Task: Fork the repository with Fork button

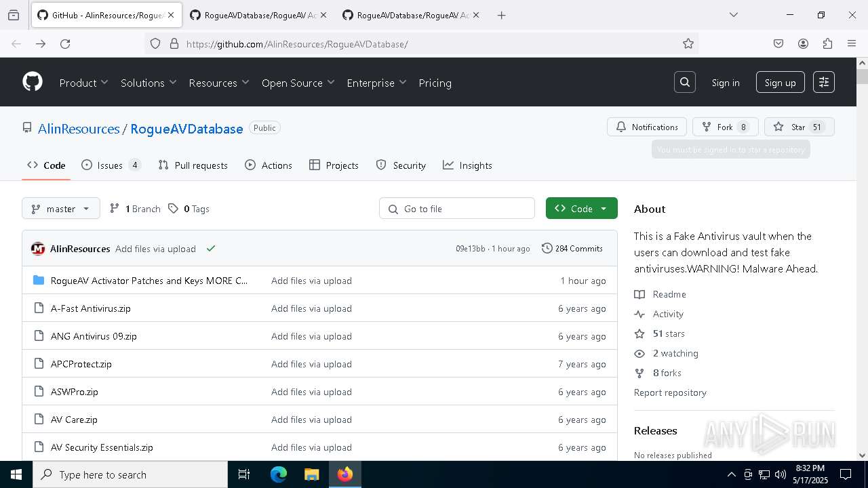Action: (725, 127)
